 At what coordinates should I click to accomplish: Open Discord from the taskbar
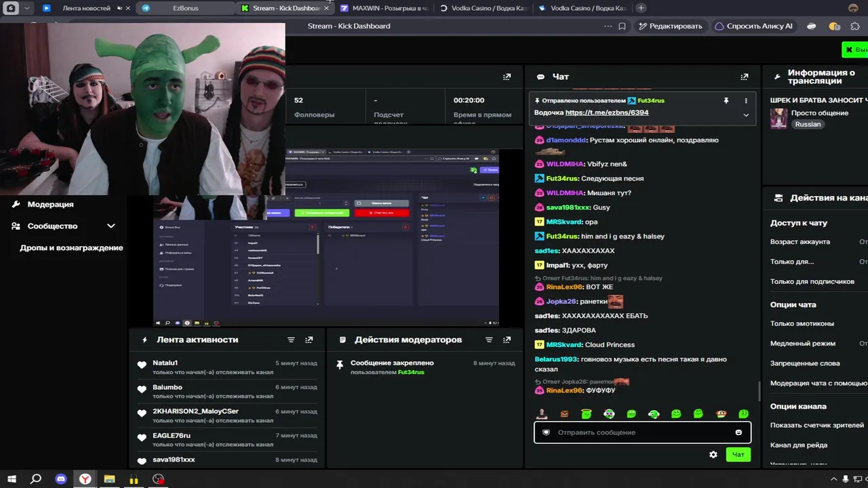click(61, 479)
